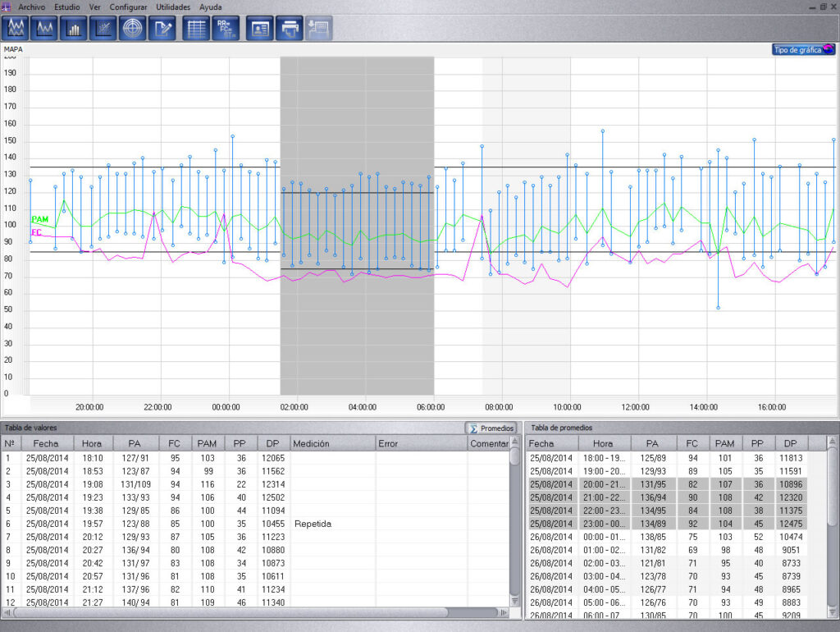Open the Utilidades menu
Viewport: 840px width, 632px height.
(173, 7)
